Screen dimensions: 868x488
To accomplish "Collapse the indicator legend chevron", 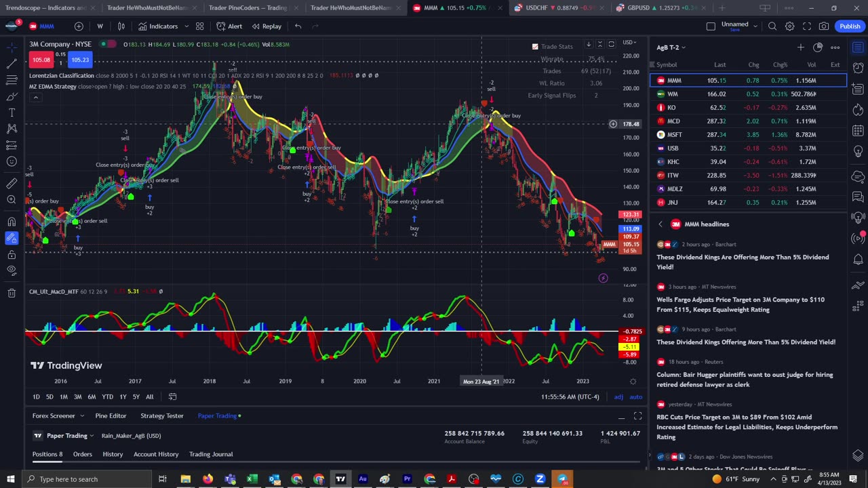I will tap(35, 98).
